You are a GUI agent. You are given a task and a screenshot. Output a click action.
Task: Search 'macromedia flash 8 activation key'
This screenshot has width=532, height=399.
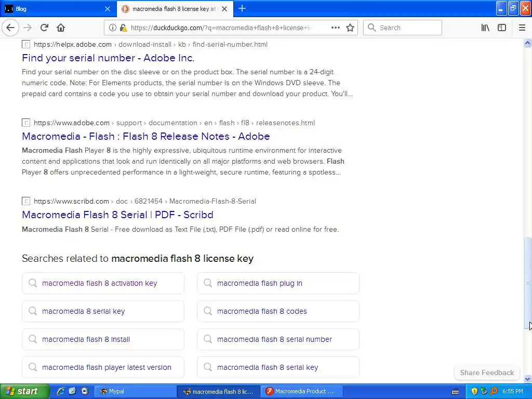coord(103,283)
